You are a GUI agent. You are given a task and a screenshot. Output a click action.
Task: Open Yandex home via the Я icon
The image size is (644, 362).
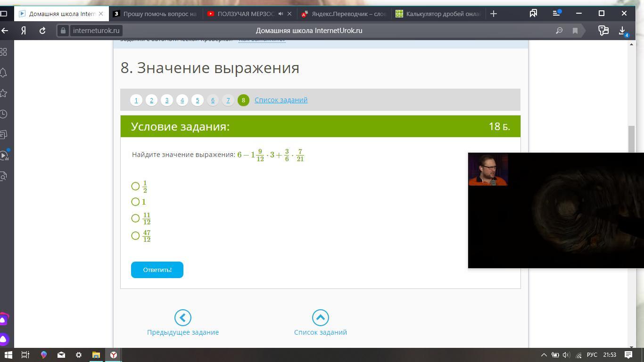click(x=23, y=31)
